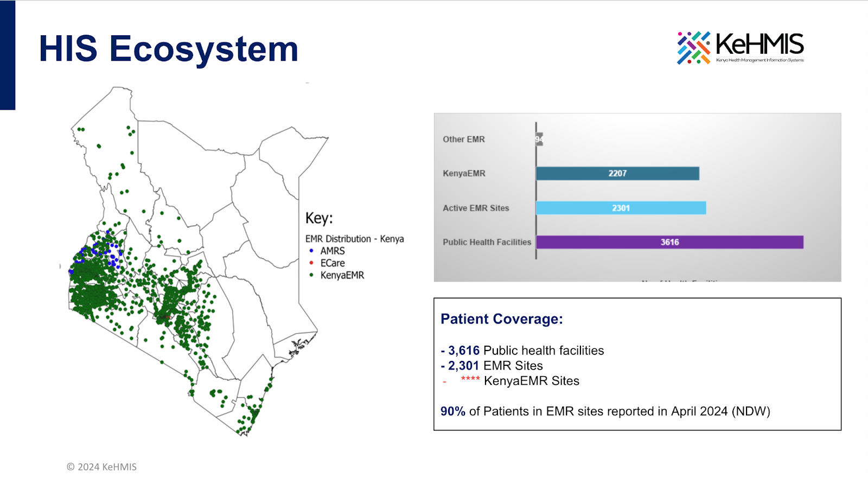Click the '© 2024 KeHMIS' footer
This screenshot has height=483, width=868.
pos(101,467)
